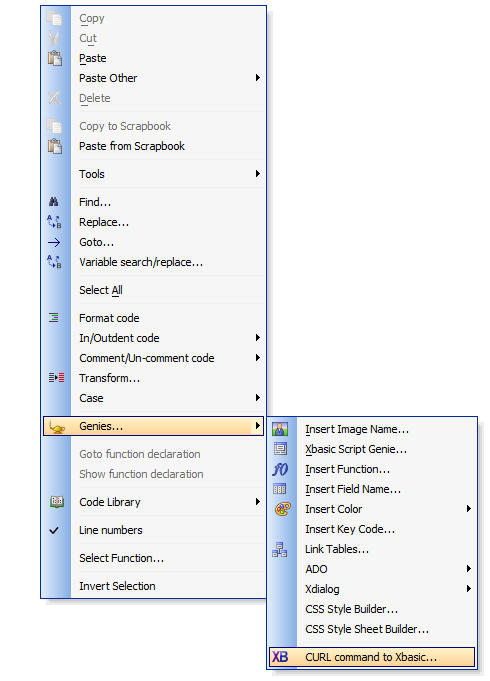490x681 pixels.
Task: Click the Transform icon with red lines
Action: [x=56, y=378]
